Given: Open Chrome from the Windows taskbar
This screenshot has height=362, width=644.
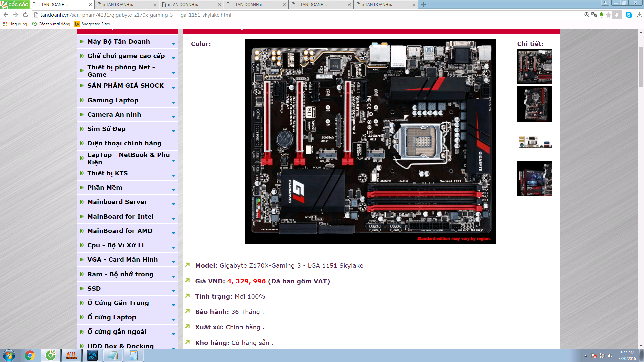Looking at the screenshot, I should [30, 355].
